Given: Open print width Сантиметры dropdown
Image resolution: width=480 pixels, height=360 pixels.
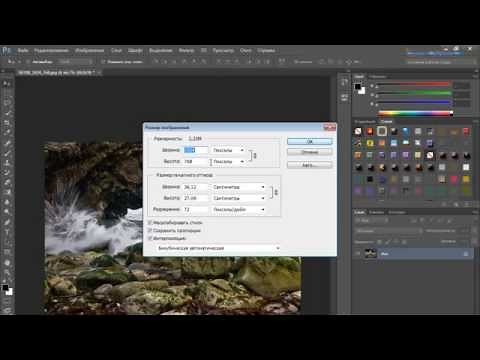Looking at the screenshot, I should tap(238, 187).
